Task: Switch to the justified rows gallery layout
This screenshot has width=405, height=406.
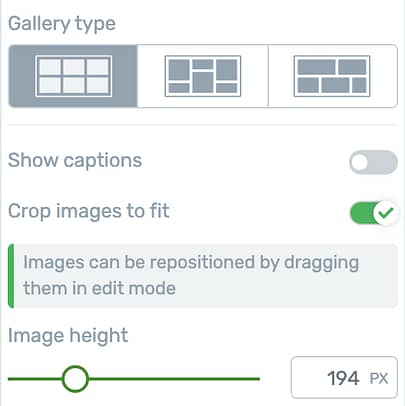Action: pyautogui.click(x=333, y=76)
